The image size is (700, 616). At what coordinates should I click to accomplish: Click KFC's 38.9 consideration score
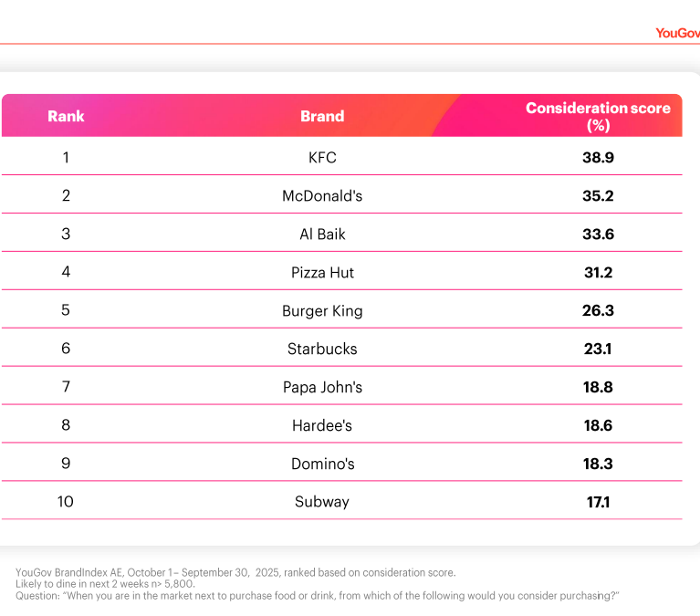[x=598, y=157]
